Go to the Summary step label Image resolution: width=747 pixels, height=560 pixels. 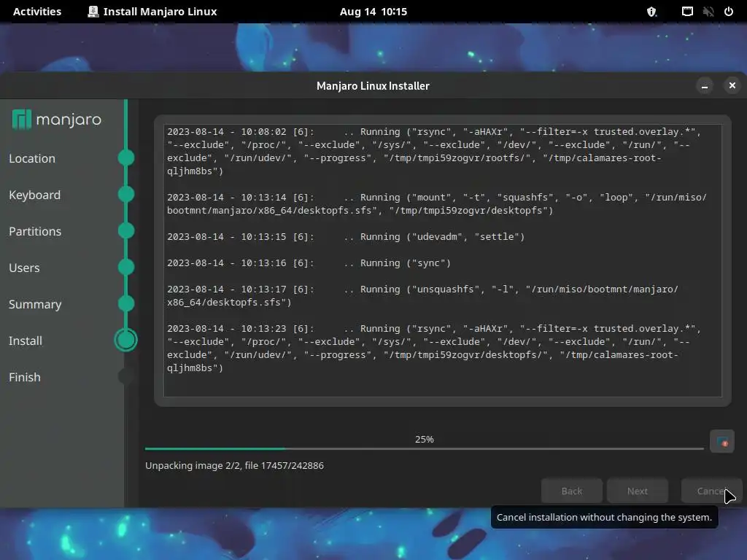(35, 304)
